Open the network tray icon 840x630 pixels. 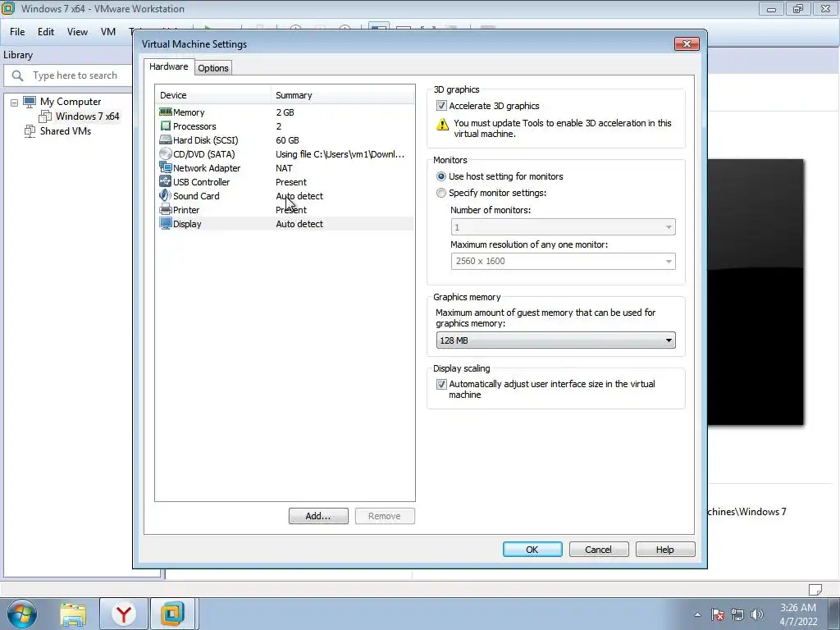[x=737, y=614]
